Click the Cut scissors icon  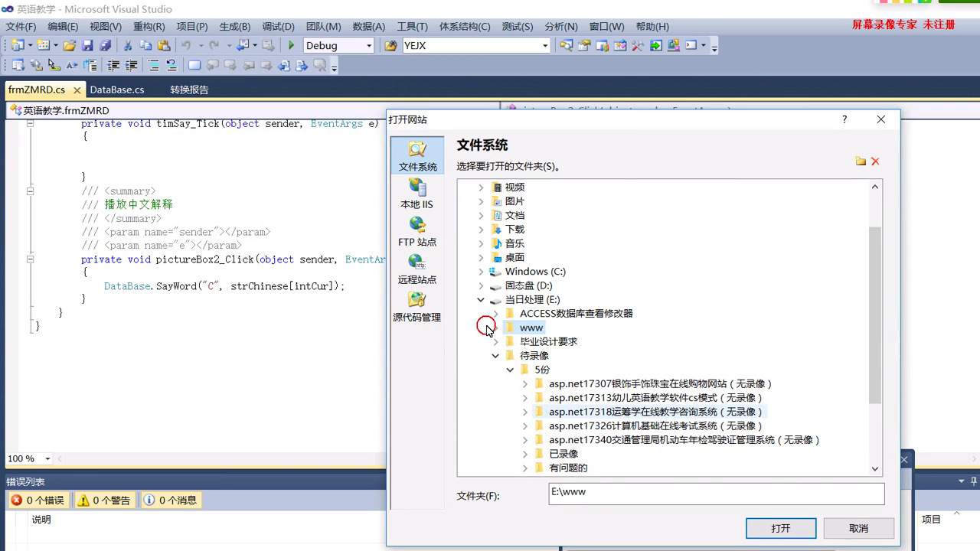pyautogui.click(x=128, y=46)
